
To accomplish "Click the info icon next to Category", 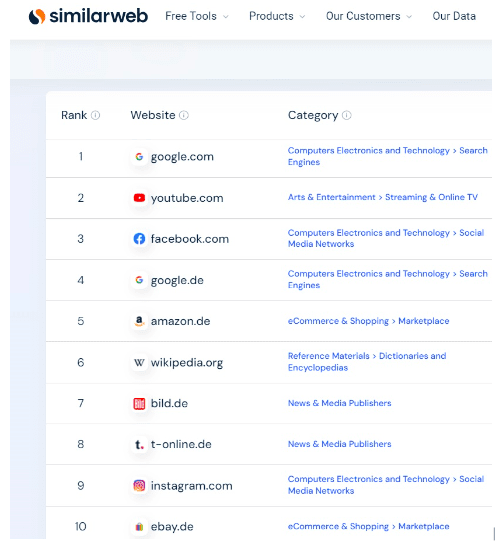I will 347,115.
